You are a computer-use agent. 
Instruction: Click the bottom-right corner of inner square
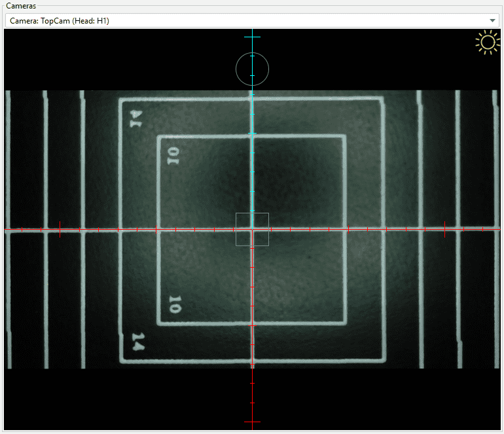point(344,323)
